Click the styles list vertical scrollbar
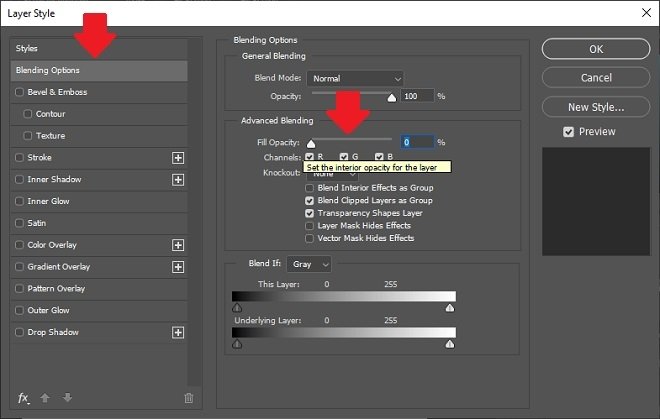 click(194, 212)
